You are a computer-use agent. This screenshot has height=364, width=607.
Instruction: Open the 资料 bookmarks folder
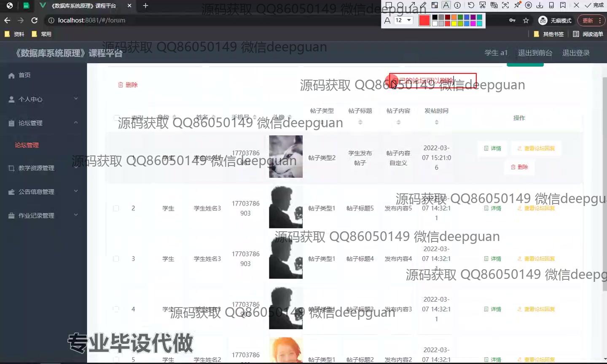(x=14, y=34)
